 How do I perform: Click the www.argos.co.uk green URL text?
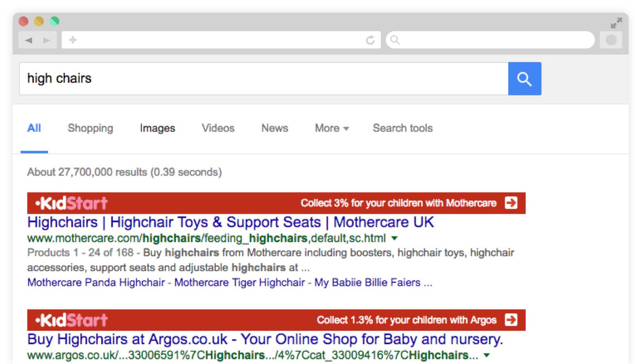(253, 355)
